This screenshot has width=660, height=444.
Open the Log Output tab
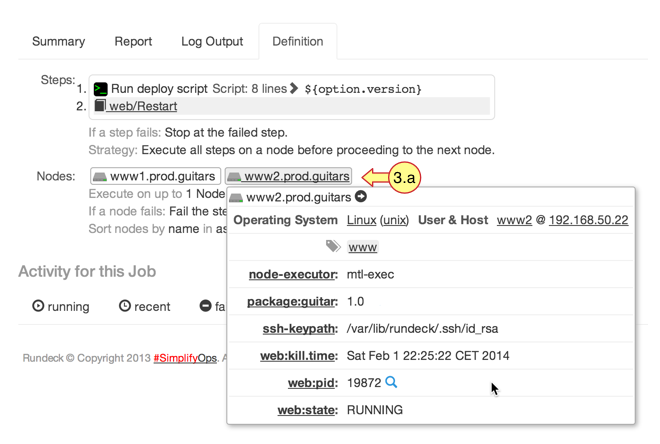pyautogui.click(x=212, y=41)
